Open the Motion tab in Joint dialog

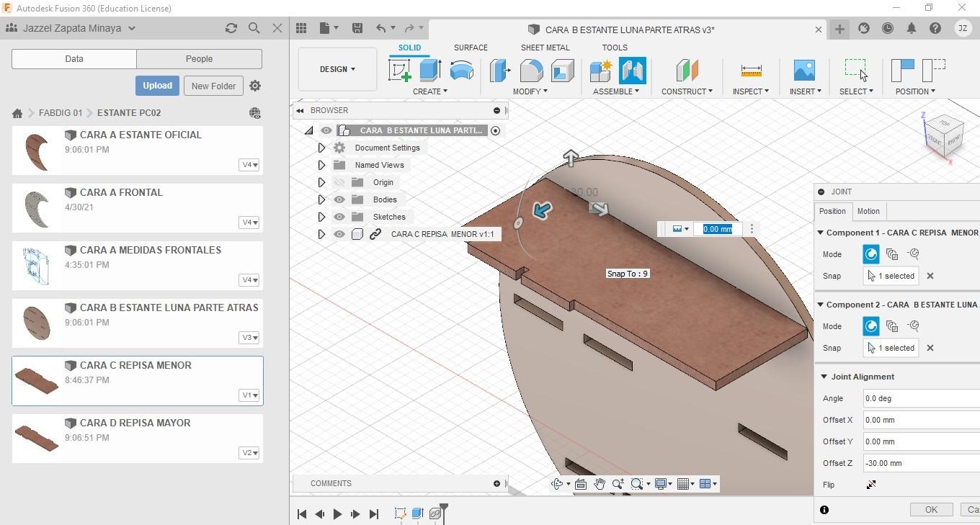(x=868, y=211)
